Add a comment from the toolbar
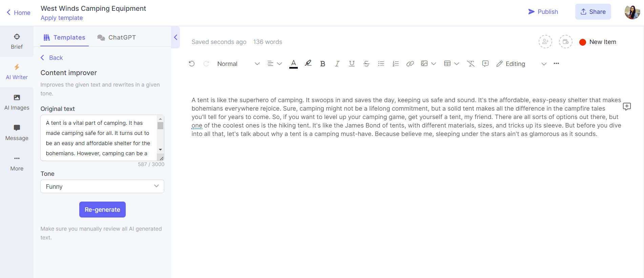This screenshot has width=644, height=278. (x=485, y=64)
